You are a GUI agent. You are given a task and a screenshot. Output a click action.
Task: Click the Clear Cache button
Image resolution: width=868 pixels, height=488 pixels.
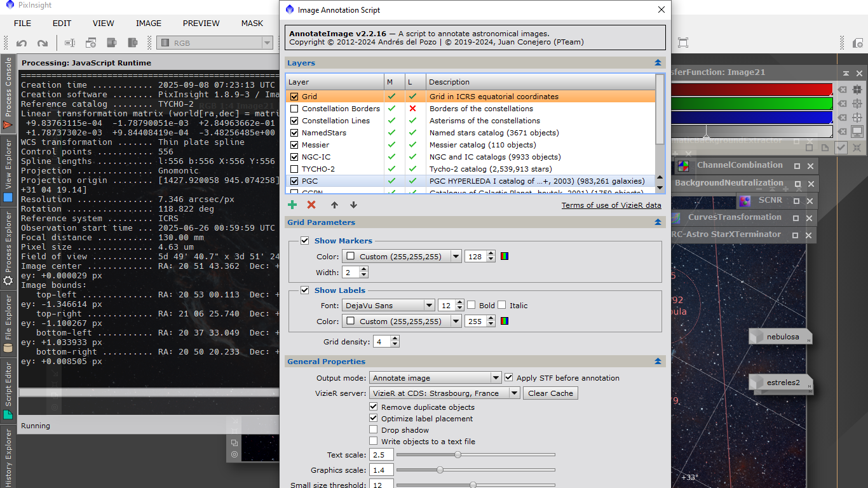551,393
